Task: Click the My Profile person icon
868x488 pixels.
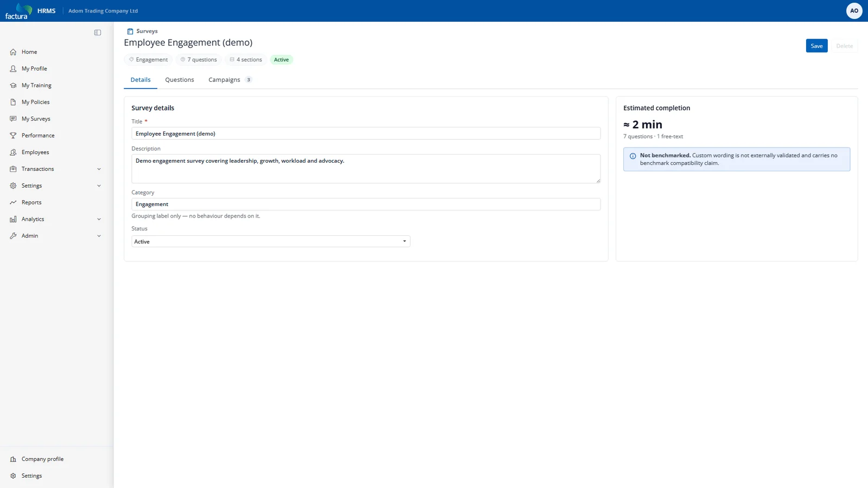Action: [13, 69]
